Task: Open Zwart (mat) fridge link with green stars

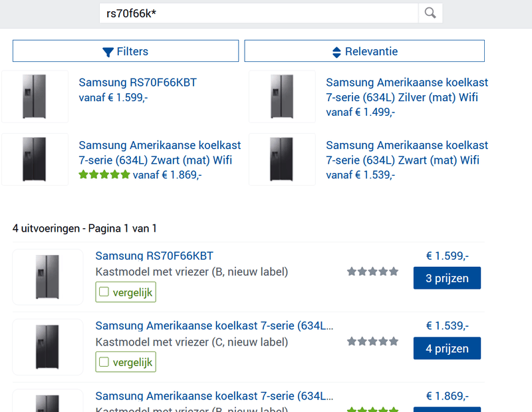Action: point(160,152)
